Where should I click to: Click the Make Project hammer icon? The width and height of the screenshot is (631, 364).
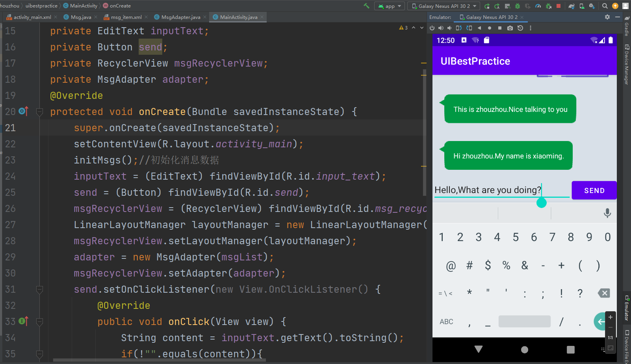(x=367, y=6)
